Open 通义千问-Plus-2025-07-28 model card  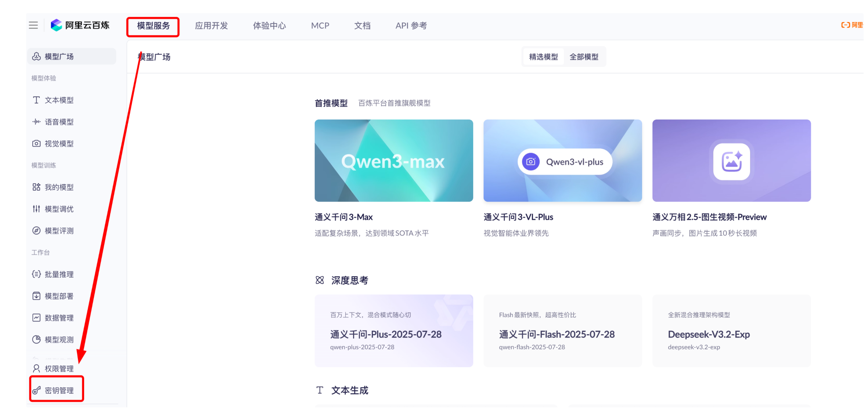click(x=393, y=330)
